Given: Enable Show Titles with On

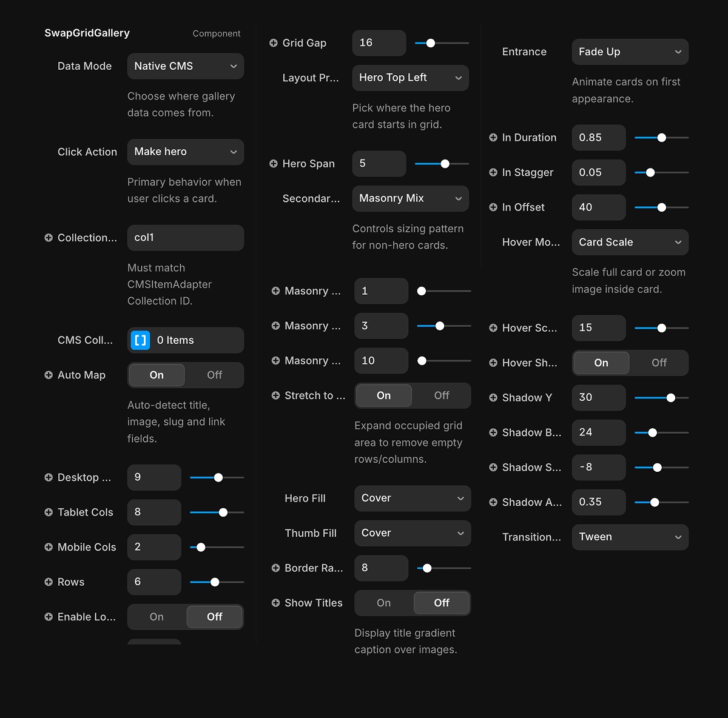Looking at the screenshot, I should click(x=383, y=603).
